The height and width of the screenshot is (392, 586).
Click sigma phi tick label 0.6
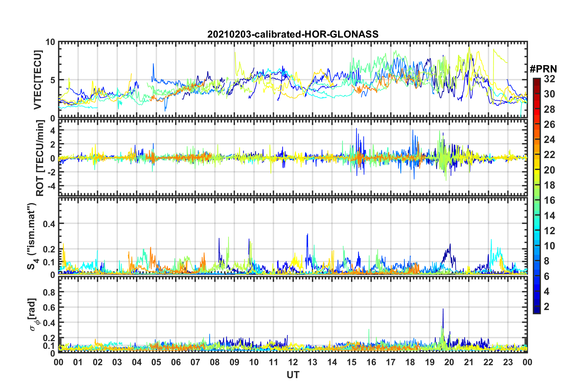[x=49, y=308]
